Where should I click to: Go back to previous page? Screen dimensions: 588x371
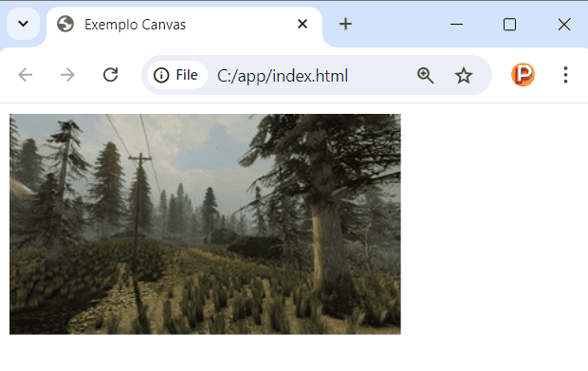[x=26, y=75]
